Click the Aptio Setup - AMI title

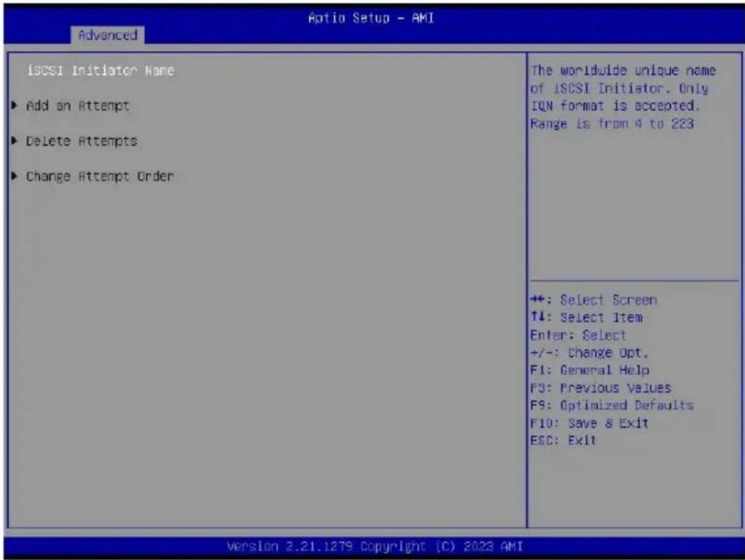[x=371, y=18]
